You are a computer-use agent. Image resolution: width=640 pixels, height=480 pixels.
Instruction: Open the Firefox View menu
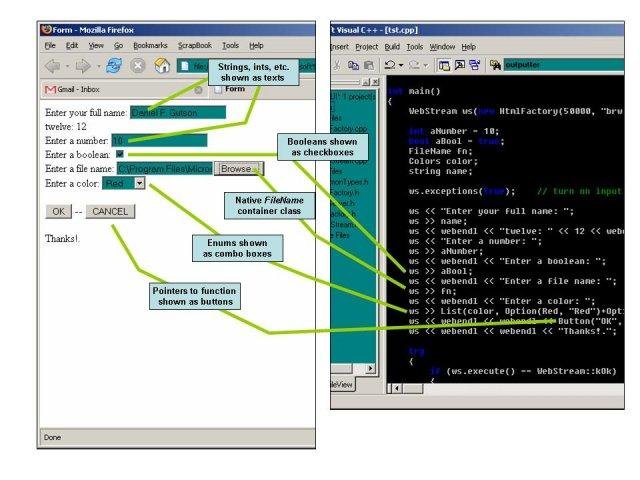(x=96, y=46)
